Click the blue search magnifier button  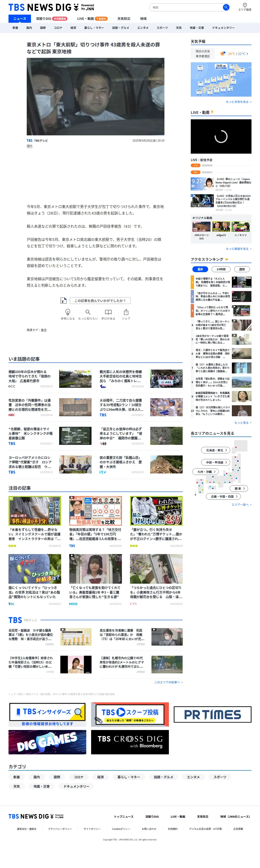(226, 7)
